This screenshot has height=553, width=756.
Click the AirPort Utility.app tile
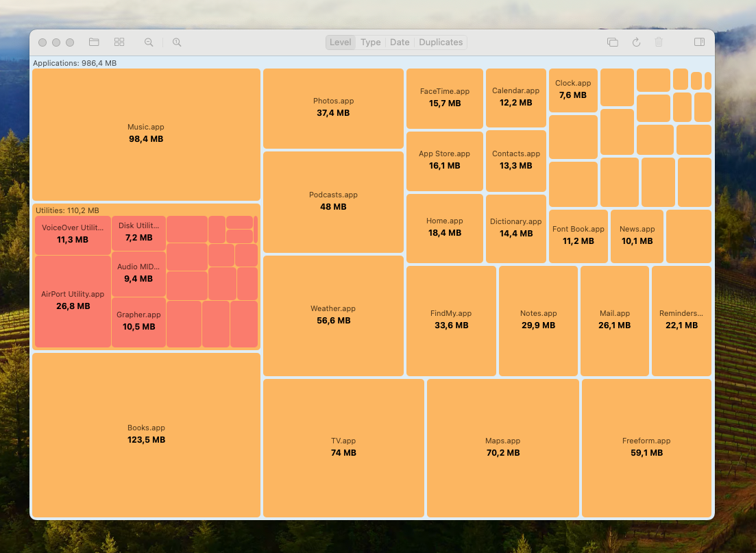[x=73, y=302]
